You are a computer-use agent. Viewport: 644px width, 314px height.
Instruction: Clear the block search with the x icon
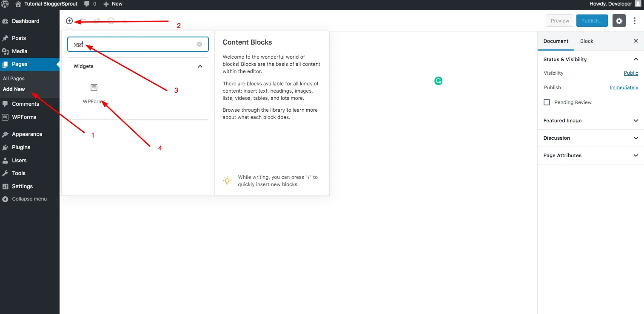(199, 44)
